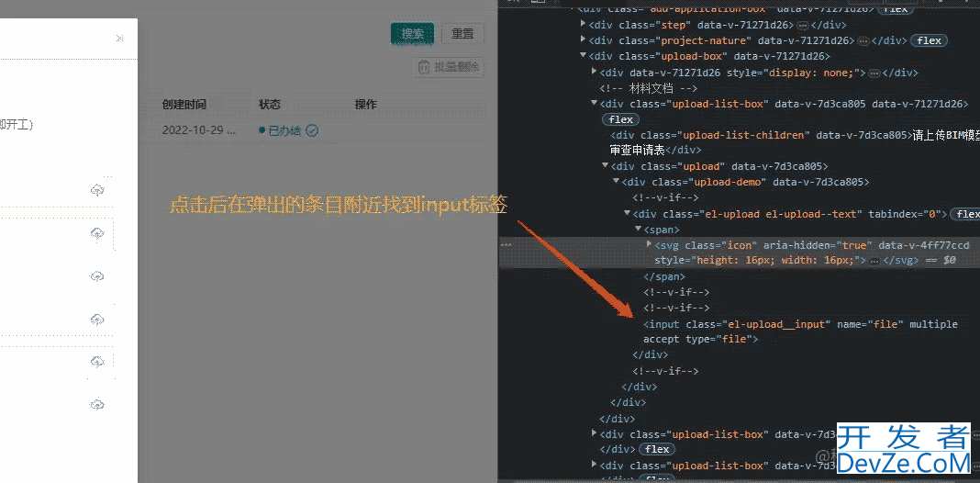Toggle the flex badge under upload-list-box data-v-71271d26
The width and height of the screenshot is (980, 483).
click(620, 118)
